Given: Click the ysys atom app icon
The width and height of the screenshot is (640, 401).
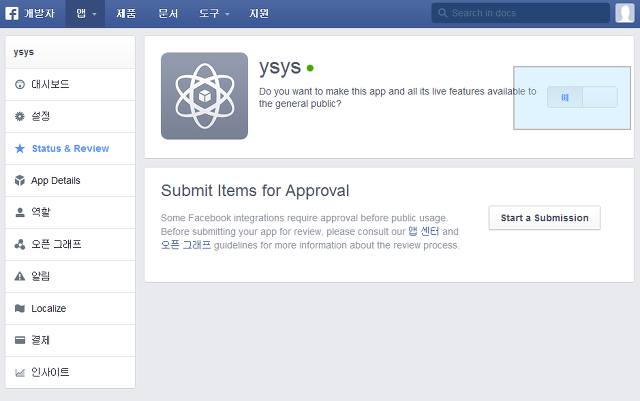Looking at the screenshot, I should click(x=204, y=96).
